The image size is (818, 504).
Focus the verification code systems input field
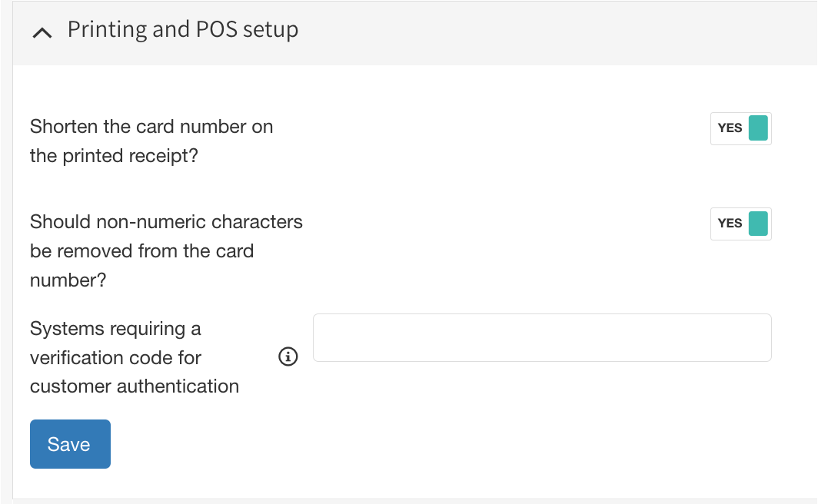click(542, 337)
